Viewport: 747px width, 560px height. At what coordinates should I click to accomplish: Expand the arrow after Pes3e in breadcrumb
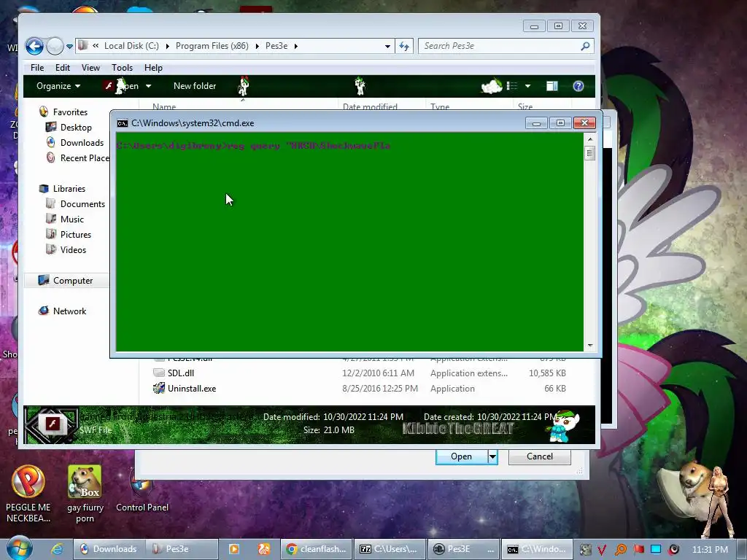(x=296, y=46)
